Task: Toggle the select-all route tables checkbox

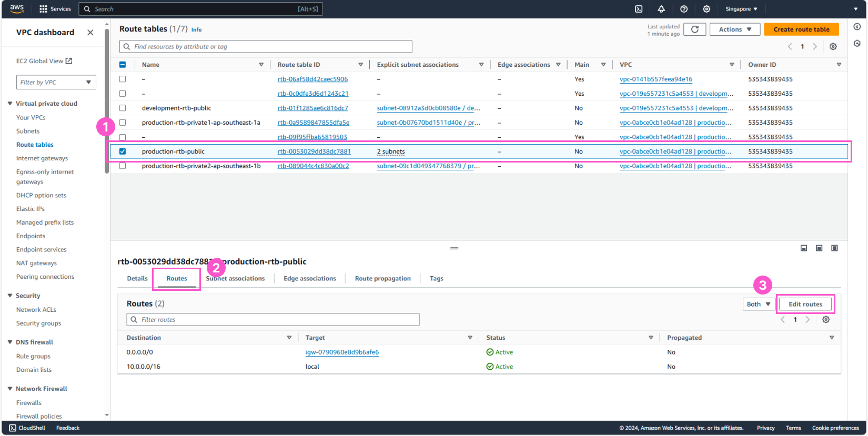Action: coord(123,65)
